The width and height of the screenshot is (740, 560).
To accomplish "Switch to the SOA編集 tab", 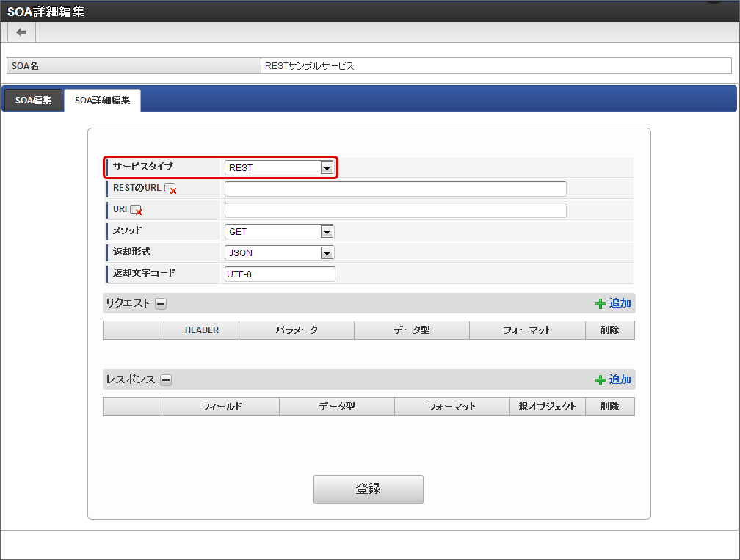I will pyautogui.click(x=33, y=100).
